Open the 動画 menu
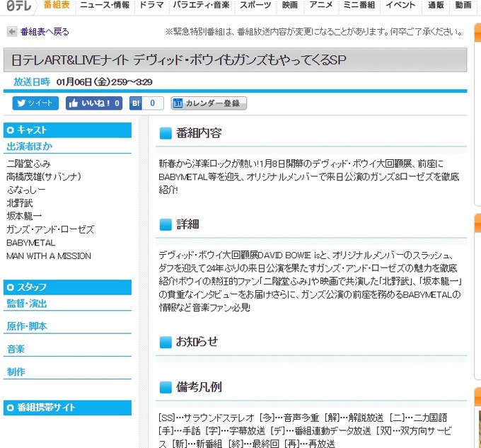 463,5
